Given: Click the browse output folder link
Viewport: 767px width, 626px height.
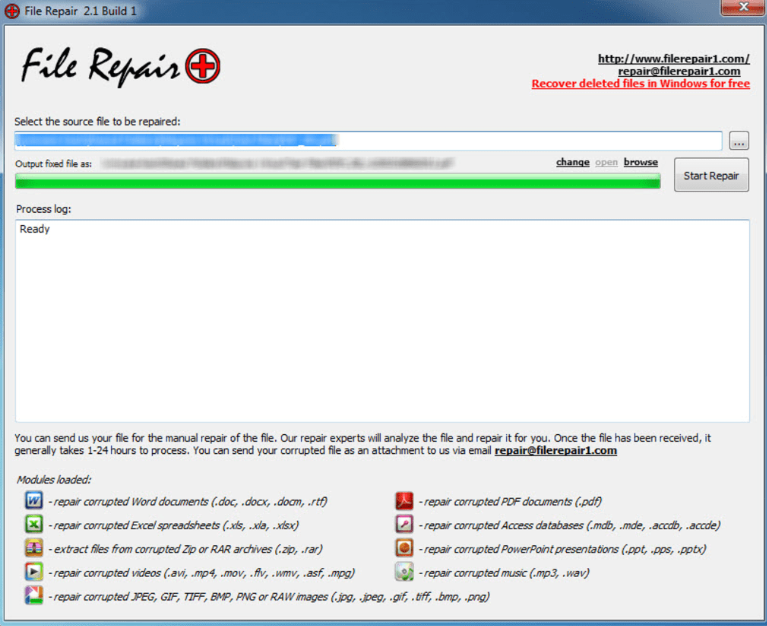Looking at the screenshot, I should pos(640,162).
